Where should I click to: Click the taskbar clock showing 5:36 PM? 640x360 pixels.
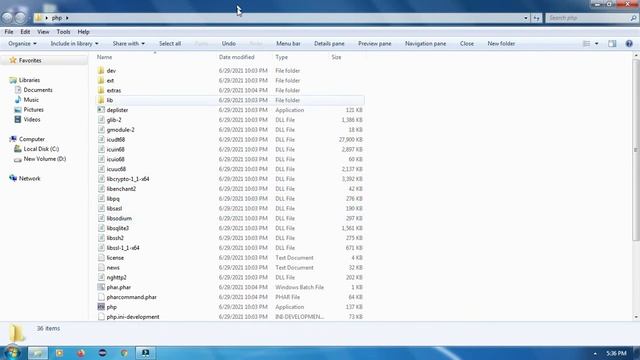[616, 353]
